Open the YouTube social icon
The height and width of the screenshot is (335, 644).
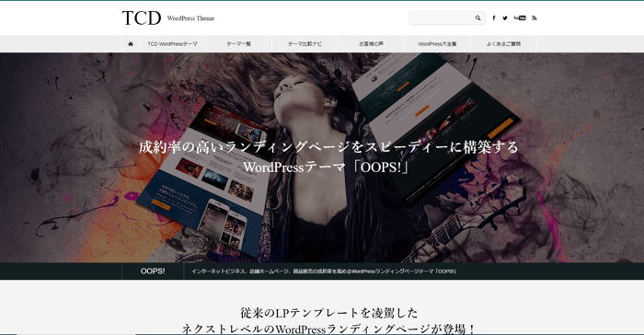coord(520,18)
